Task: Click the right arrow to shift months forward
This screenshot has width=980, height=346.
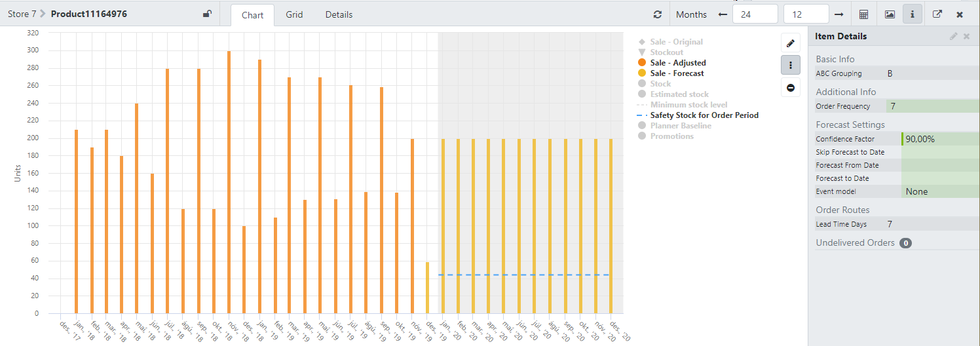Action: (839, 14)
